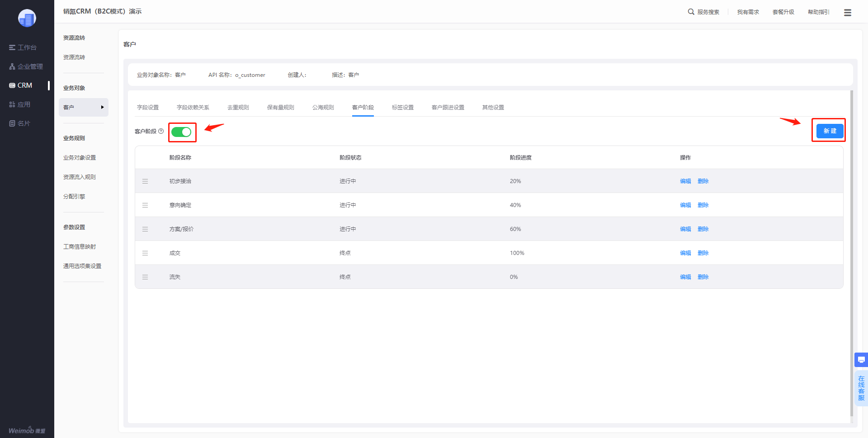The image size is (868, 438).
Task: Open 通用选项集设置 menu item
Action: click(82, 266)
